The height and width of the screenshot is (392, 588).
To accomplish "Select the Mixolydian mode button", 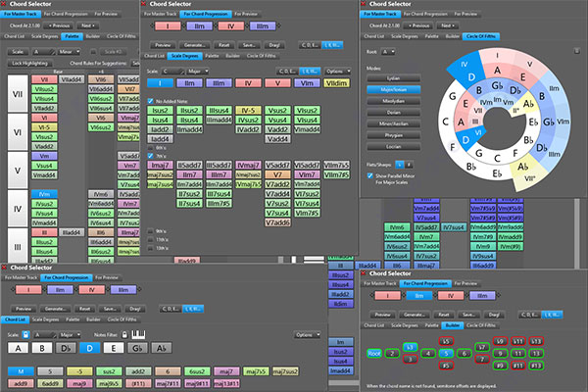I will [x=393, y=101].
